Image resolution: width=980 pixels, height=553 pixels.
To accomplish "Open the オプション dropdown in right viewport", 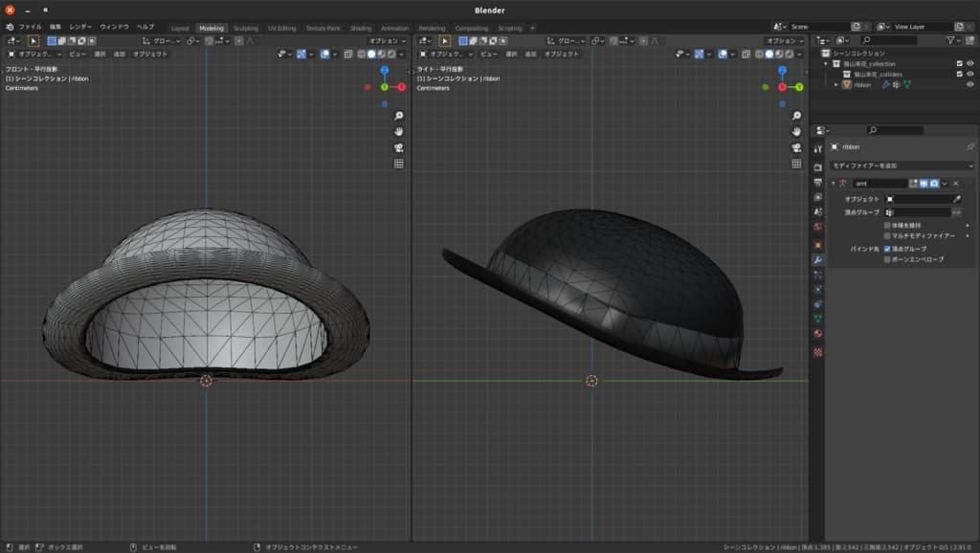I will 786,41.
